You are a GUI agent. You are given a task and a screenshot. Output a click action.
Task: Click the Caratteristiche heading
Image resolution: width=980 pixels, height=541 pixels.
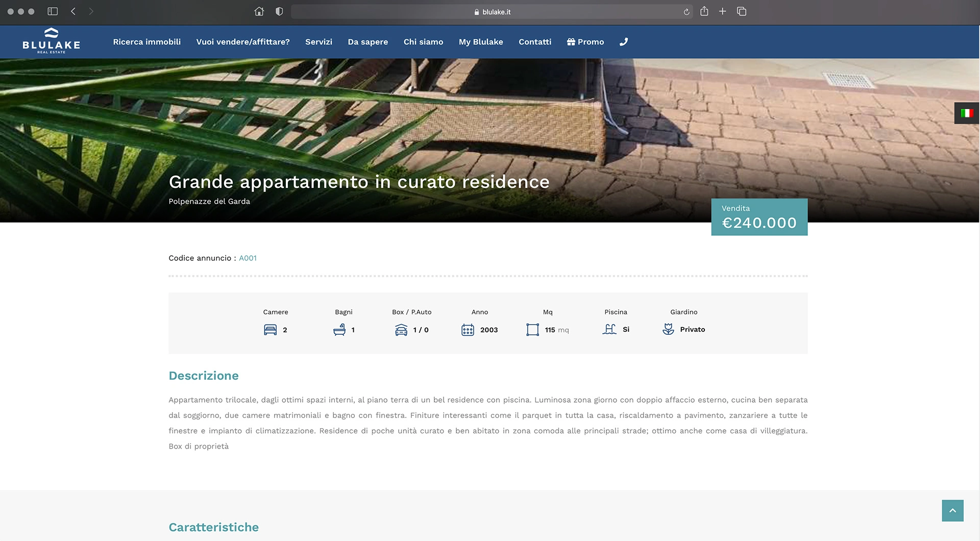(x=214, y=527)
